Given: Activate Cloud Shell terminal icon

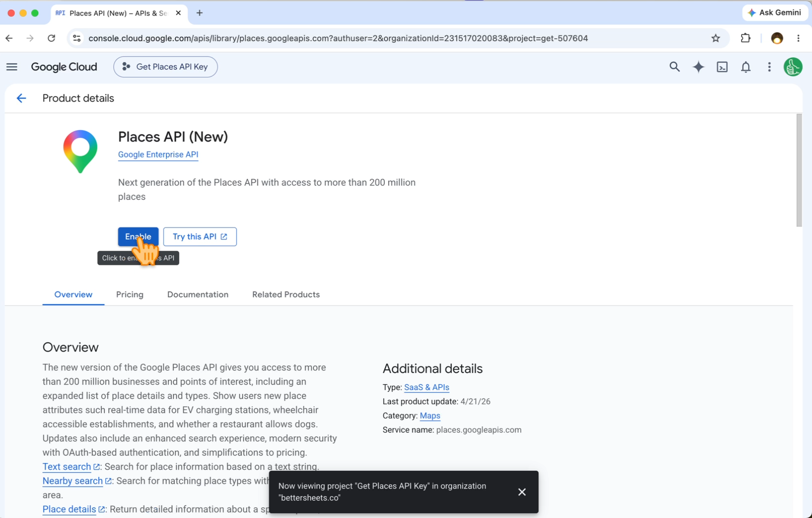Looking at the screenshot, I should (722, 67).
